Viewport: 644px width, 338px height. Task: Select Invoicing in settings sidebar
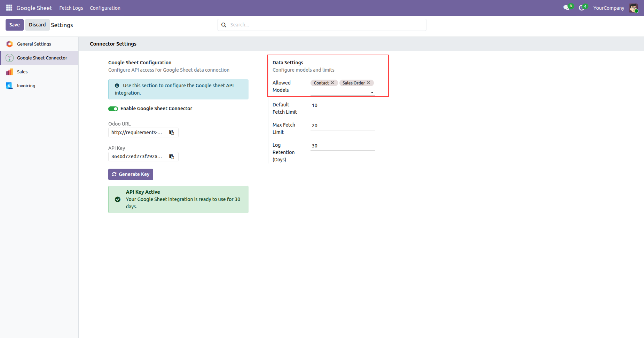click(39, 86)
